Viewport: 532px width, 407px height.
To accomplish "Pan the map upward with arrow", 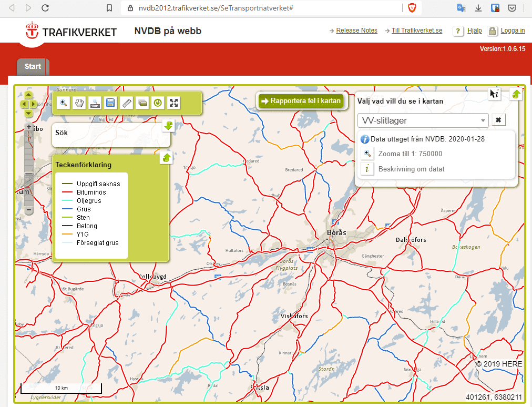I will (28, 96).
